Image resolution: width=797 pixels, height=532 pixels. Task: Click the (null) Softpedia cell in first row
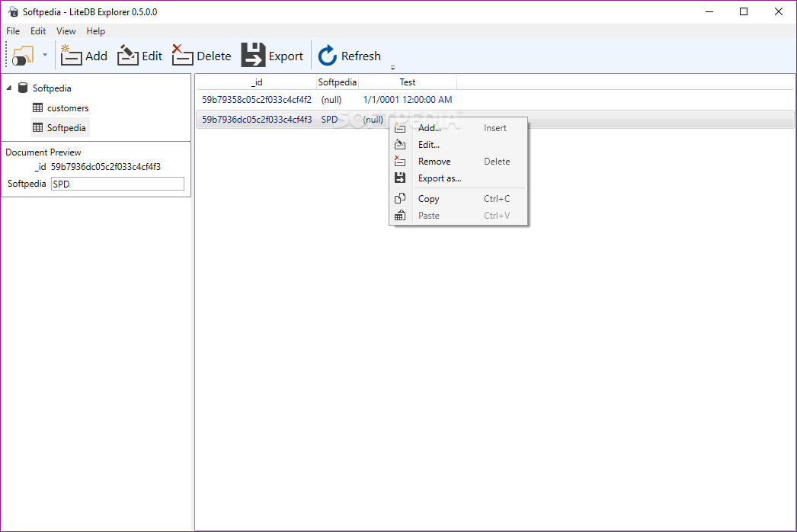(331, 100)
